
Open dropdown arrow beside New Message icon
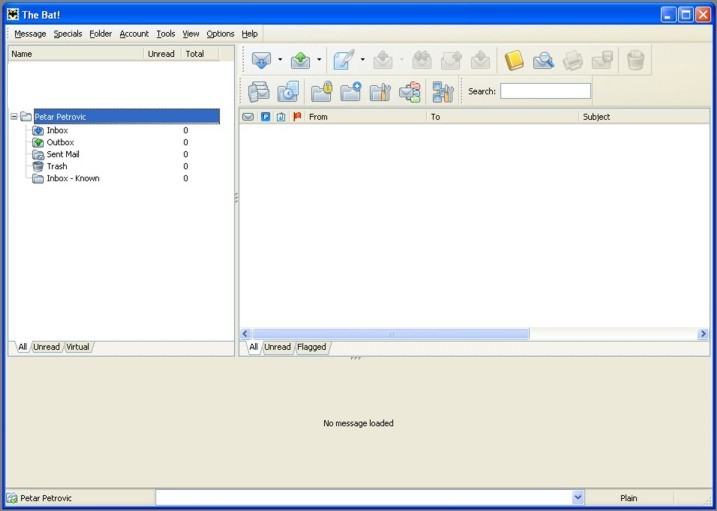363,59
